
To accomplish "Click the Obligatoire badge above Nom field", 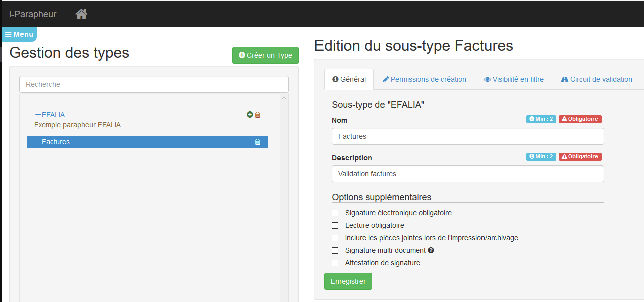I will [x=580, y=119].
